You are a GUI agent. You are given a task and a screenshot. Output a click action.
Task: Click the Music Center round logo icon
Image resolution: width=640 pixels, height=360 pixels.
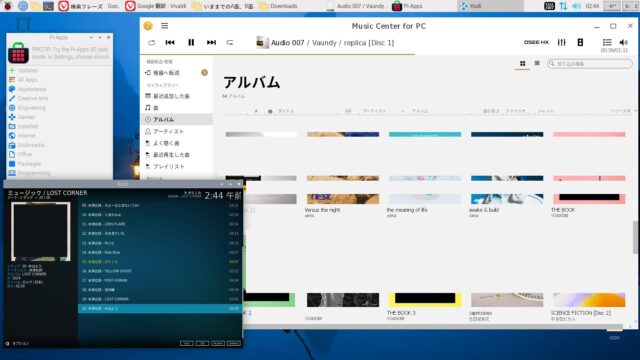coord(148,26)
